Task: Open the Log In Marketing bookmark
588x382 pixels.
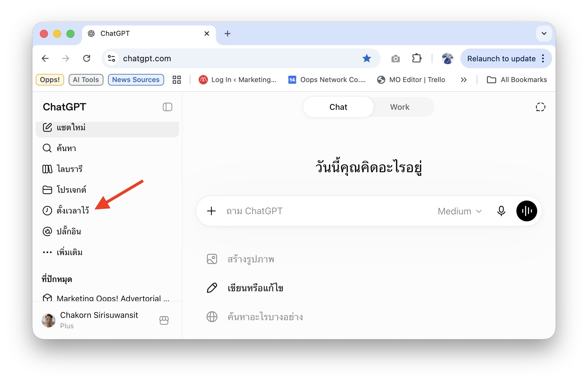Action: click(237, 80)
